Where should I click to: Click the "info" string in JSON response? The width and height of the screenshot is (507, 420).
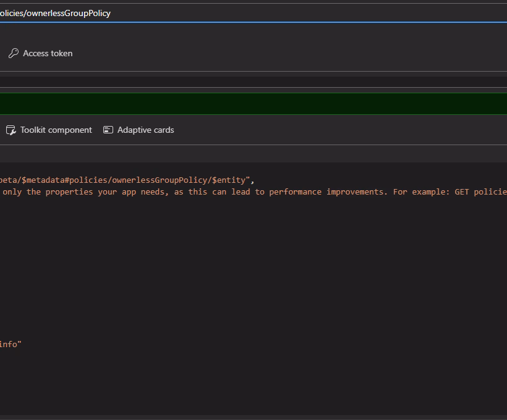(9, 345)
